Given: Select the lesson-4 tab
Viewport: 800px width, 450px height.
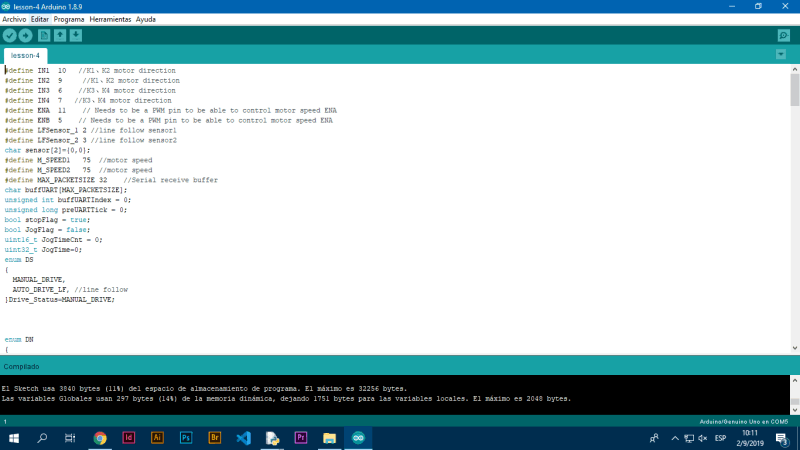Looking at the screenshot, I should pyautogui.click(x=25, y=55).
